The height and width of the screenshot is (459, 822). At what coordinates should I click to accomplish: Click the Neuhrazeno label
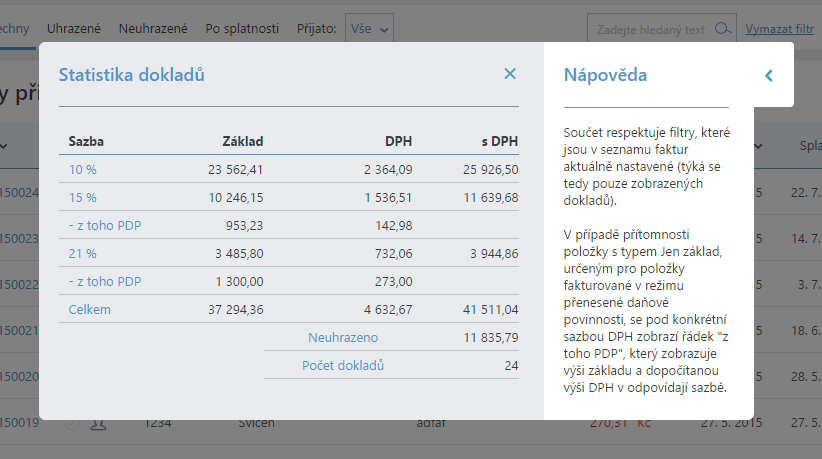coord(343,337)
